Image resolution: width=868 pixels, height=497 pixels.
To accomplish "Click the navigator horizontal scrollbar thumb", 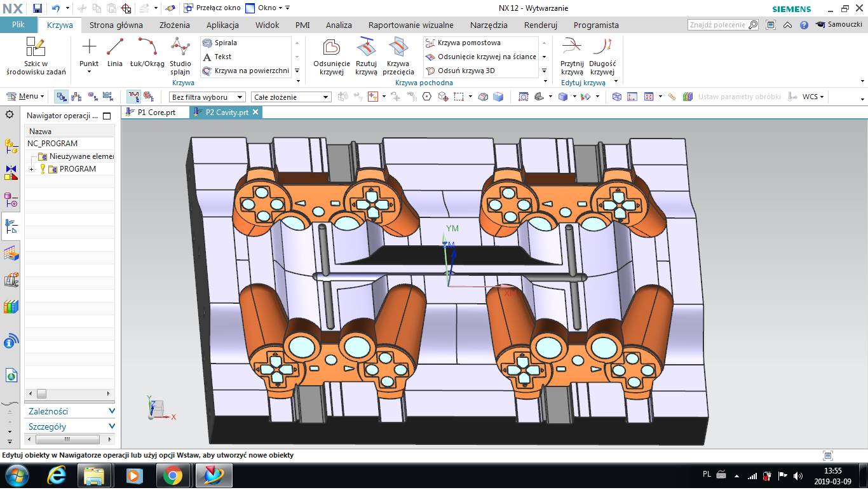I will point(41,394).
